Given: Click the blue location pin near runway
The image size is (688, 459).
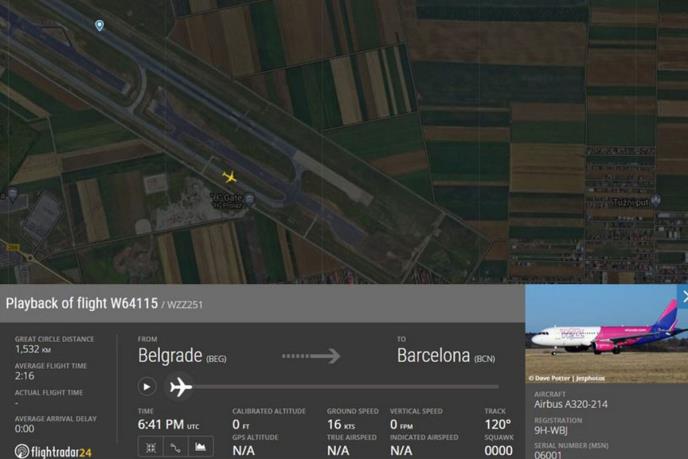Looking at the screenshot, I should tap(100, 25).
